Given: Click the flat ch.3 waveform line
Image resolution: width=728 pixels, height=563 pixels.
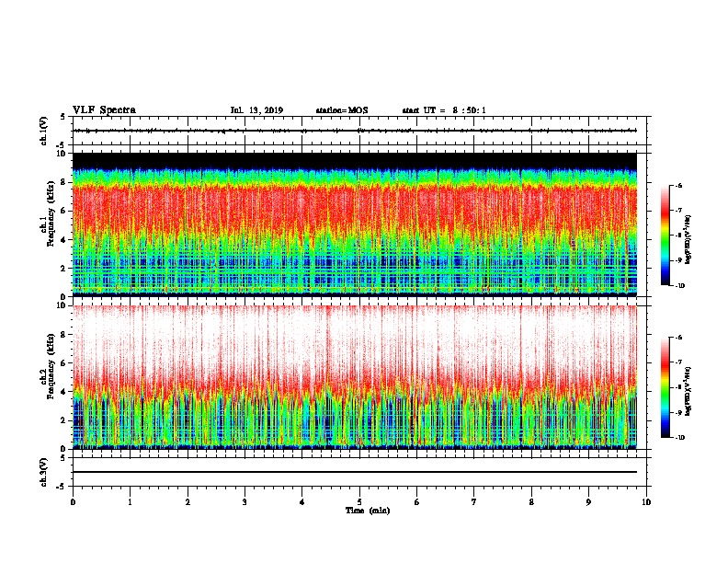Looking at the screenshot, I should point(355,472).
